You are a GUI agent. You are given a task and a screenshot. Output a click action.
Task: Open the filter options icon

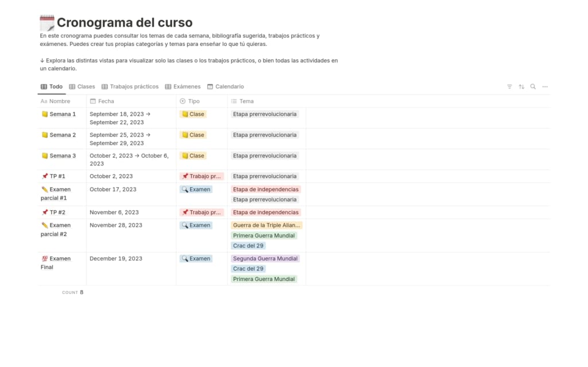pyautogui.click(x=509, y=86)
